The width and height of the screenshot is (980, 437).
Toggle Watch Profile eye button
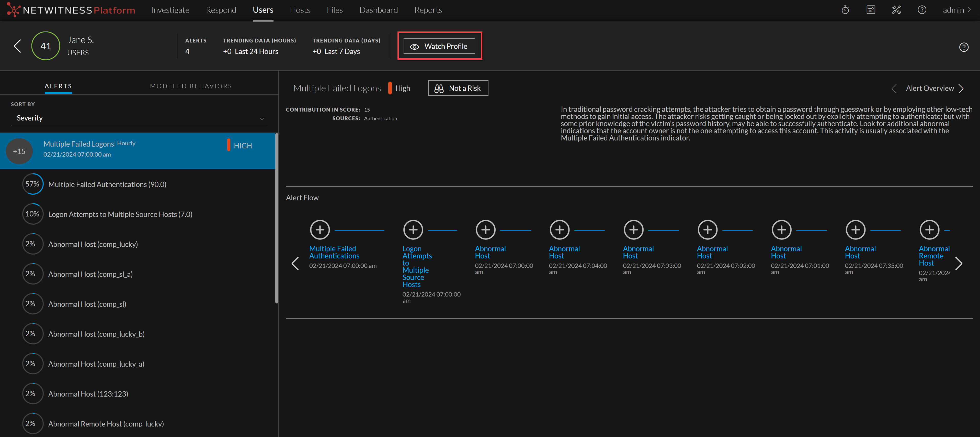point(439,46)
